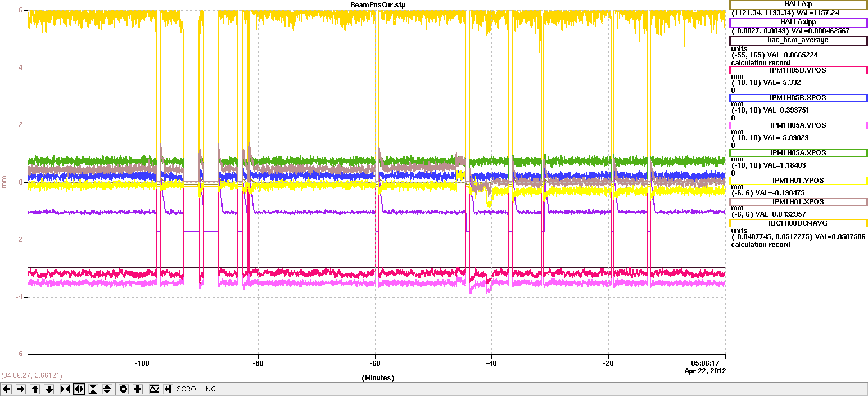Select the IBC1H00BCMAVG legend entry
The image size is (868, 396).
coord(798,223)
